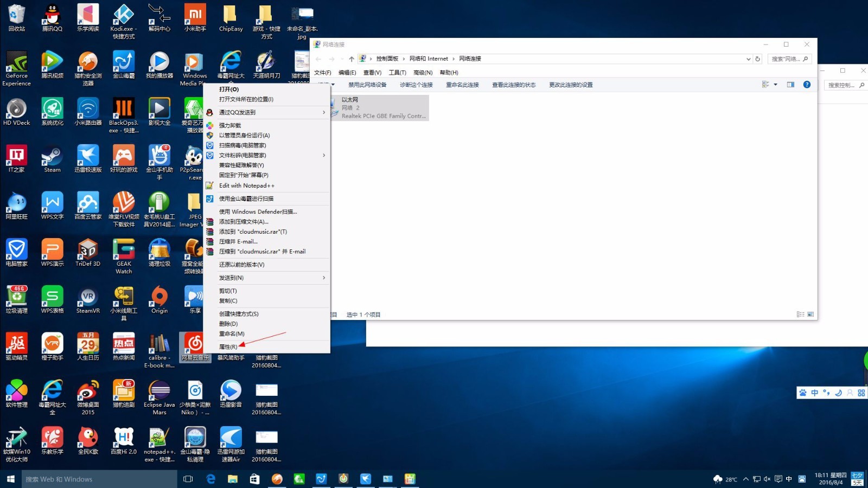The image size is (868, 488).
Task: Open the 编辑(E) menu
Action: pos(347,73)
